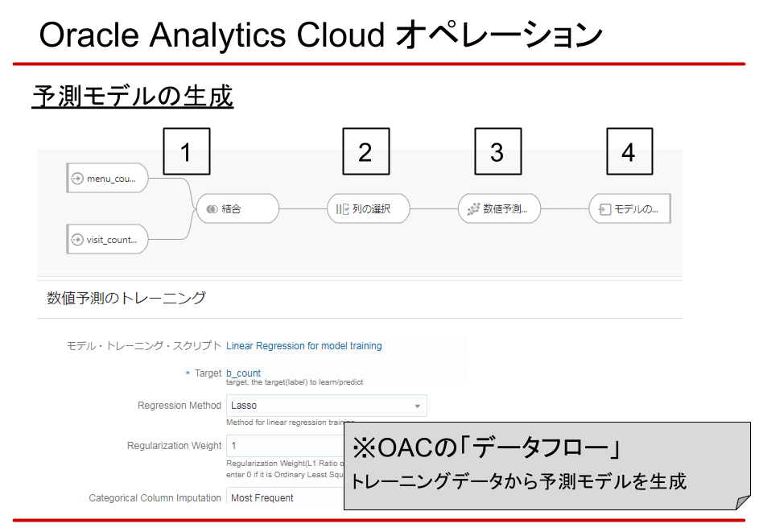Click the モデル・トレーニング・スクリプト label

(144, 345)
